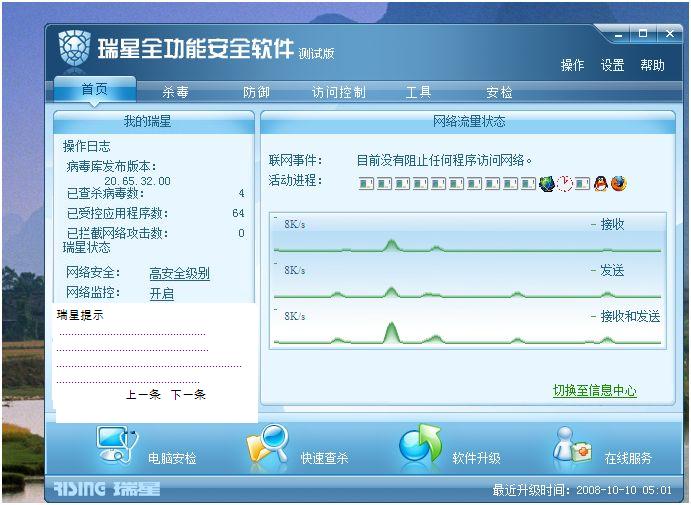The width and height of the screenshot is (691, 505).
Task: Open the 防御 defense tab
Action: pyautogui.click(x=256, y=92)
